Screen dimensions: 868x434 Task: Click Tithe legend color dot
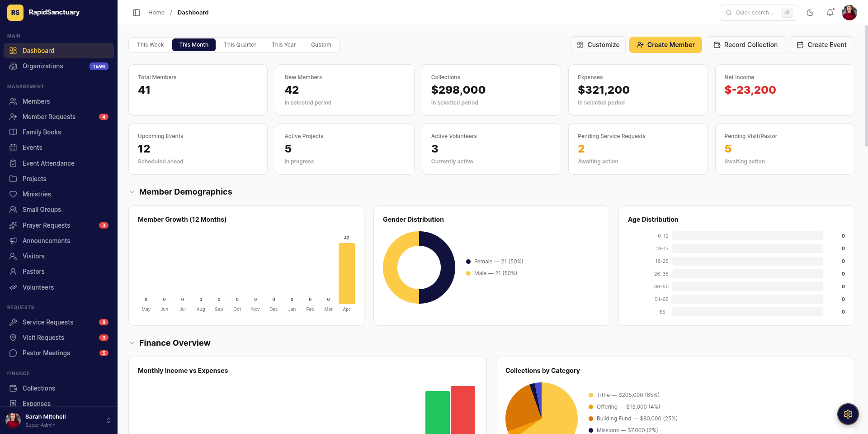pos(591,395)
